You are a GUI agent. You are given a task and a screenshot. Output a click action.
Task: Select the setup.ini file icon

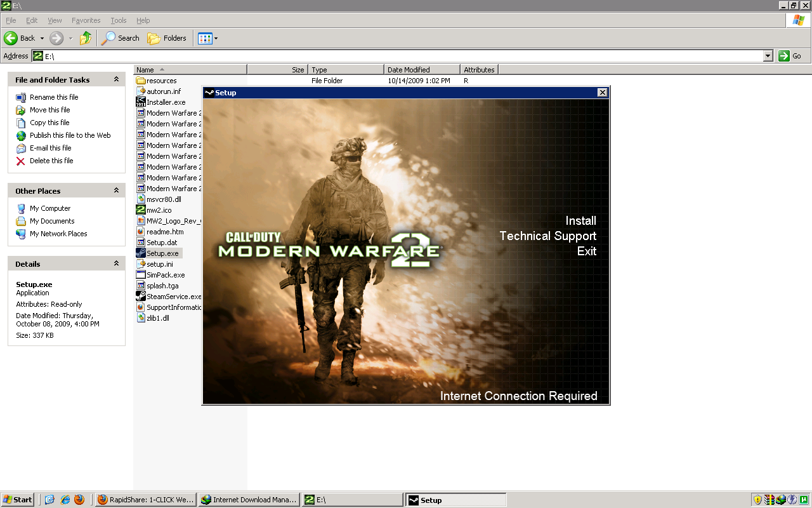[x=141, y=264]
